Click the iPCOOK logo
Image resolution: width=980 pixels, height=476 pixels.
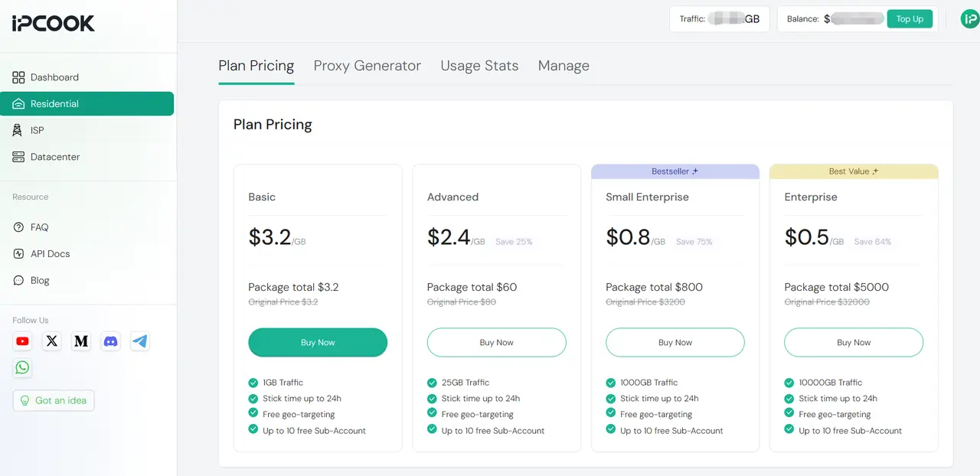(51, 24)
